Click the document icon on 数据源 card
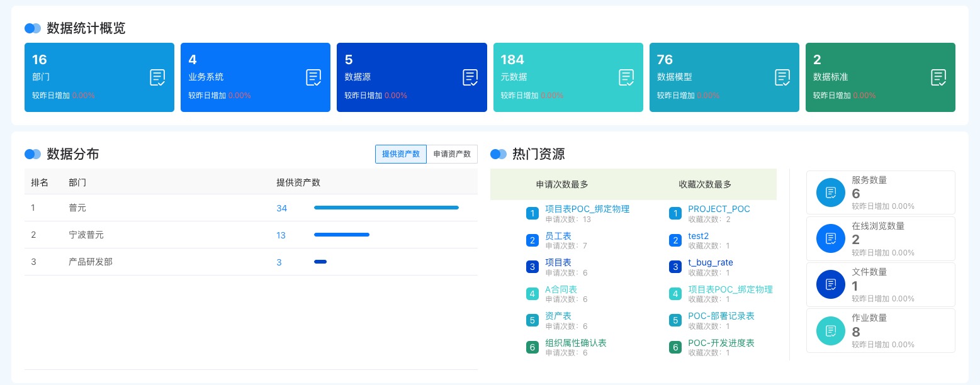This screenshot has height=385, width=980. pos(470,77)
